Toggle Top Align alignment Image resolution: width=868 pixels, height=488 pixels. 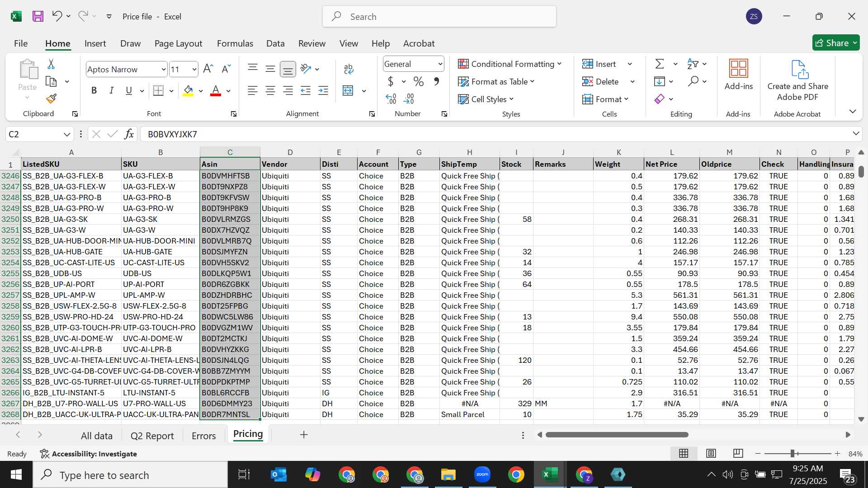point(253,69)
